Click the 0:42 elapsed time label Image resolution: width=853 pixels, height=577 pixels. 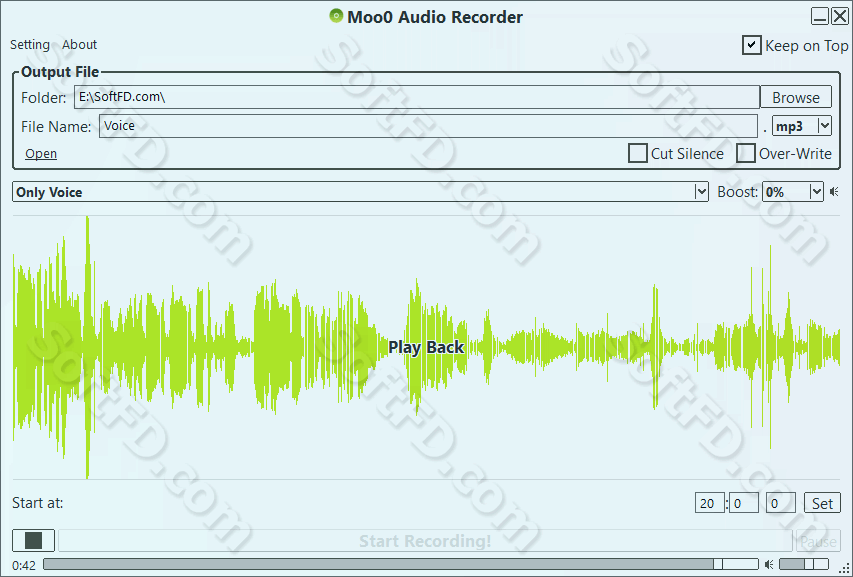pos(24,566)
